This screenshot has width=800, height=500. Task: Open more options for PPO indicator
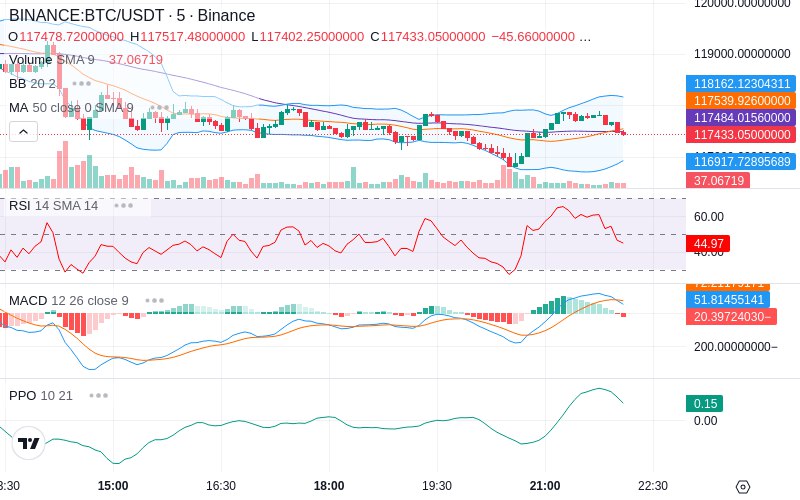(x=98, y=395)
